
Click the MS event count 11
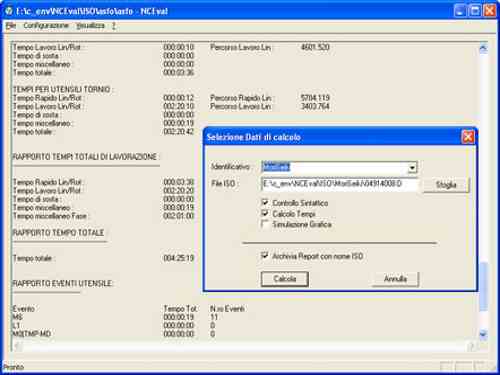(214, 317)
